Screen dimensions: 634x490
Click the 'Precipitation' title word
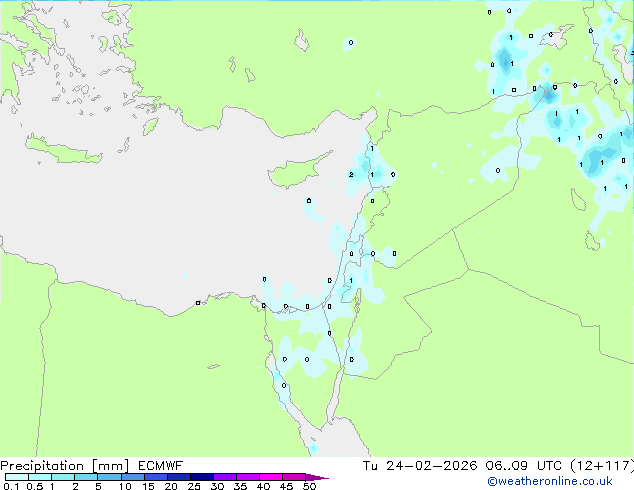[x=42, y=466]
